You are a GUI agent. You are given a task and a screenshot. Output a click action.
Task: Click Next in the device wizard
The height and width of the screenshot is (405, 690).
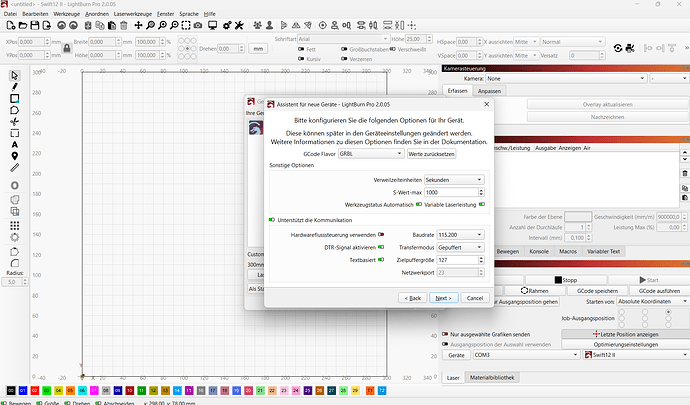pos(443,297)
